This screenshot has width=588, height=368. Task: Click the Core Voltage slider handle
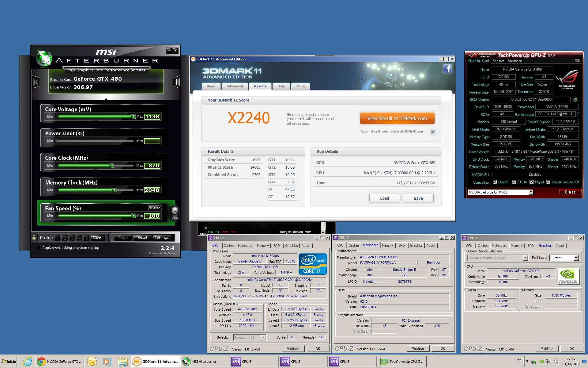(133, 116)
